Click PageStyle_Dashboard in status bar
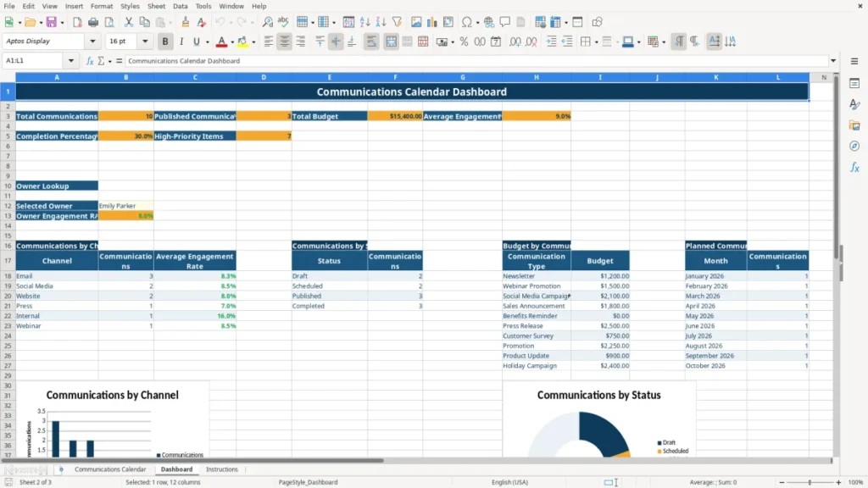 308,482
